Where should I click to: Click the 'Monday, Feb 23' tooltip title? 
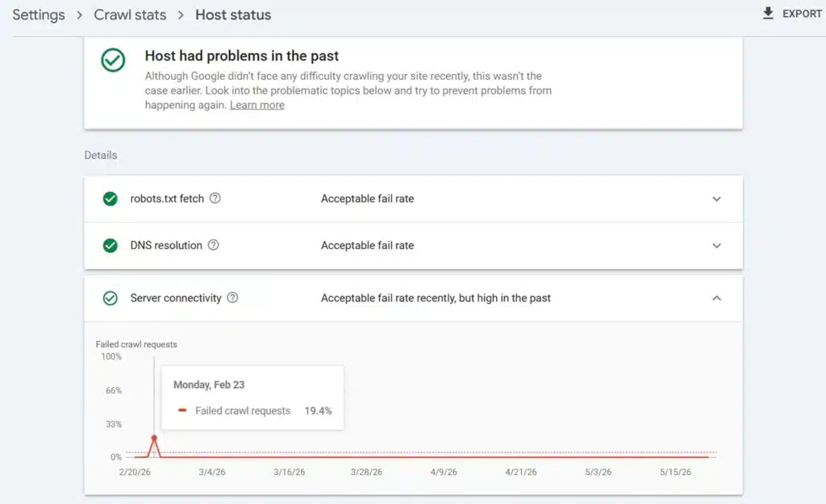(x=209, y=385)
